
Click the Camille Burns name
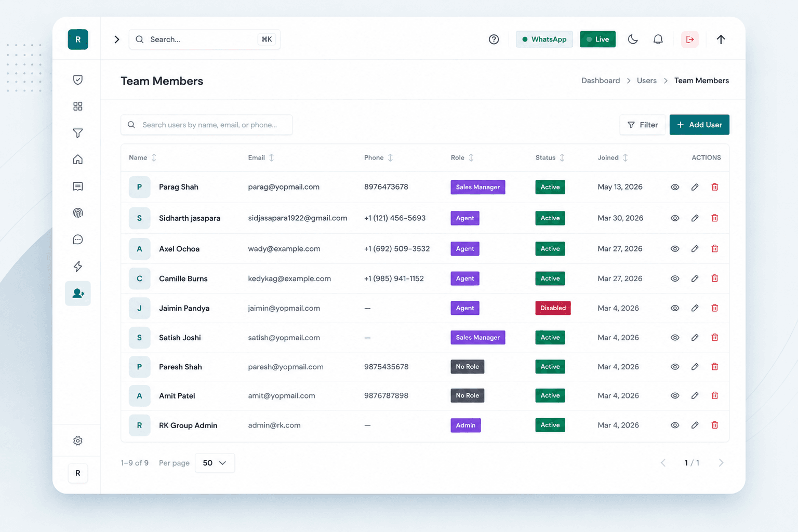(183, 278)
